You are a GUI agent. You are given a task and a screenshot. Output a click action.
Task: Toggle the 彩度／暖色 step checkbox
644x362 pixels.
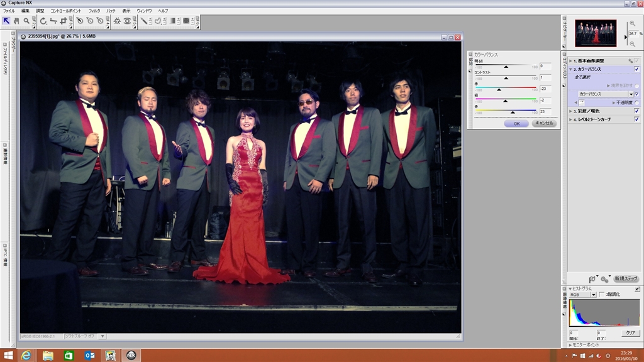coord(636,111)
